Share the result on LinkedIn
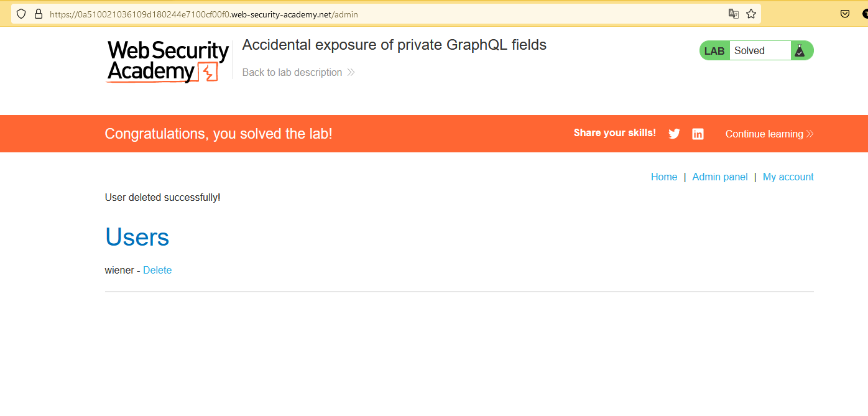868x416 pixels. (x=698, y=134)
